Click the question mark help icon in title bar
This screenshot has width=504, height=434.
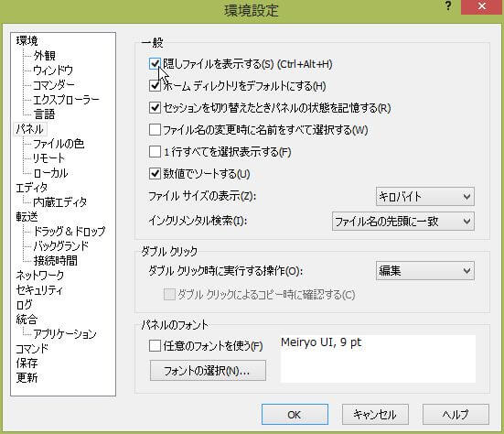[449, 5]
